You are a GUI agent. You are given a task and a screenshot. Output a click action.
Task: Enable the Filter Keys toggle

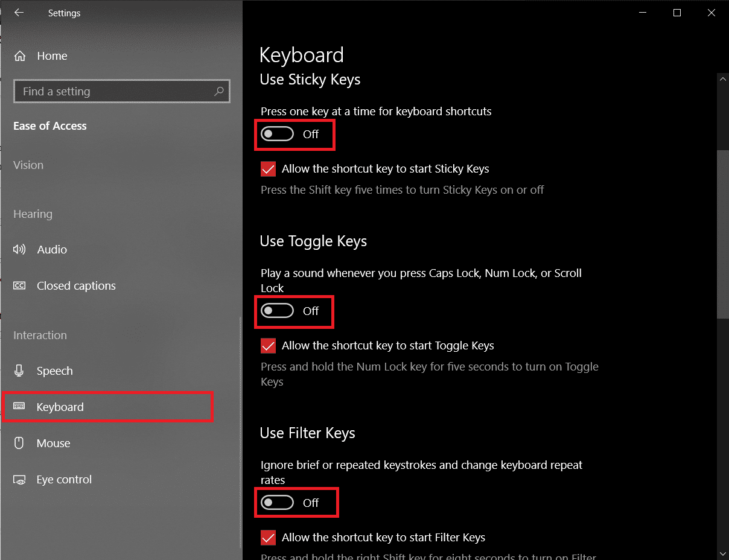pos(278,502)
